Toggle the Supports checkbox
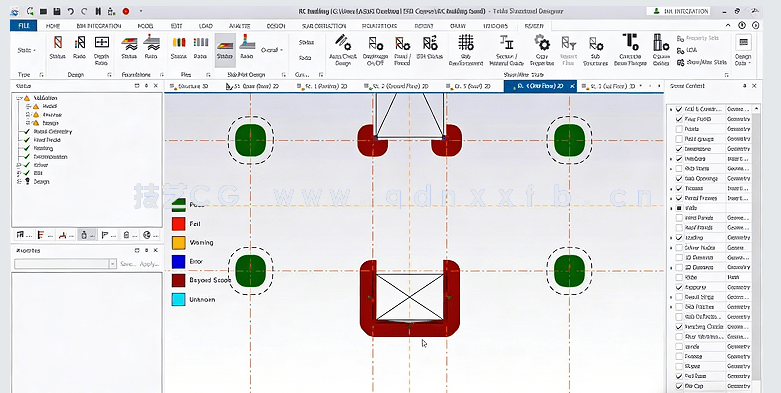This screenshot has width=781, height=393. (x=679, y=287)
